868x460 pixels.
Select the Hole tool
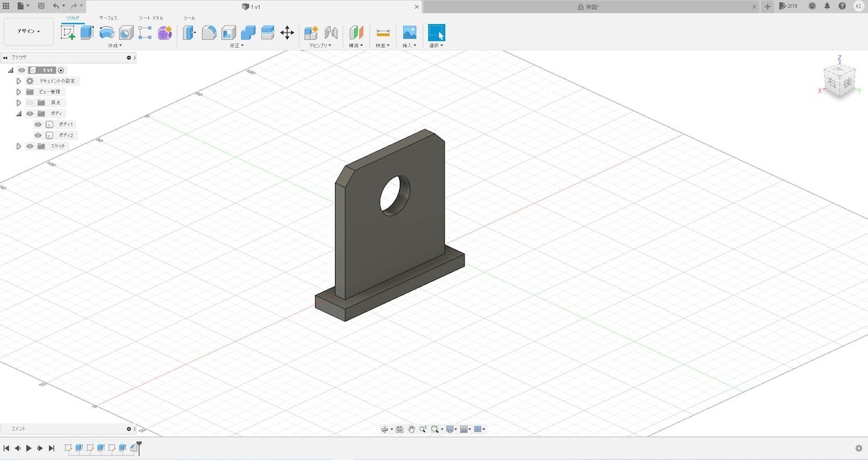click(126, 33)
